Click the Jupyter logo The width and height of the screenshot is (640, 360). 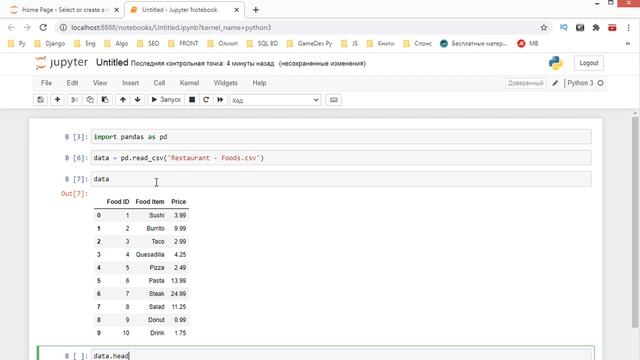62,63
